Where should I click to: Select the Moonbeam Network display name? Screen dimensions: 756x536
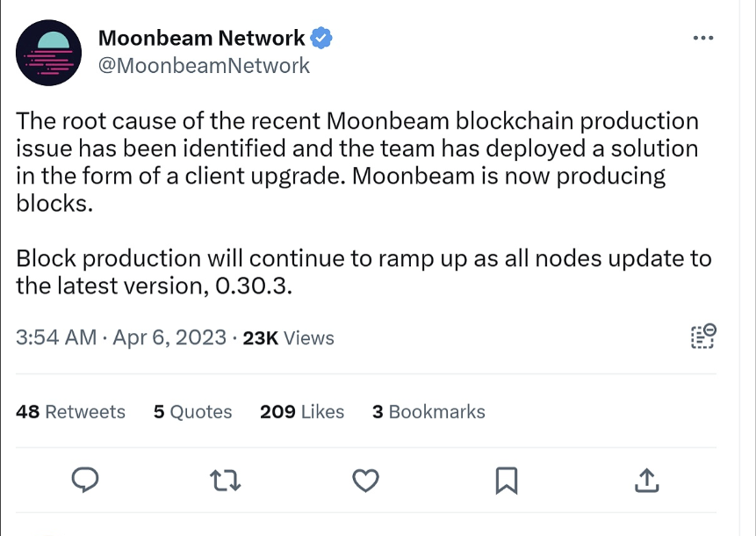point(204,38)
